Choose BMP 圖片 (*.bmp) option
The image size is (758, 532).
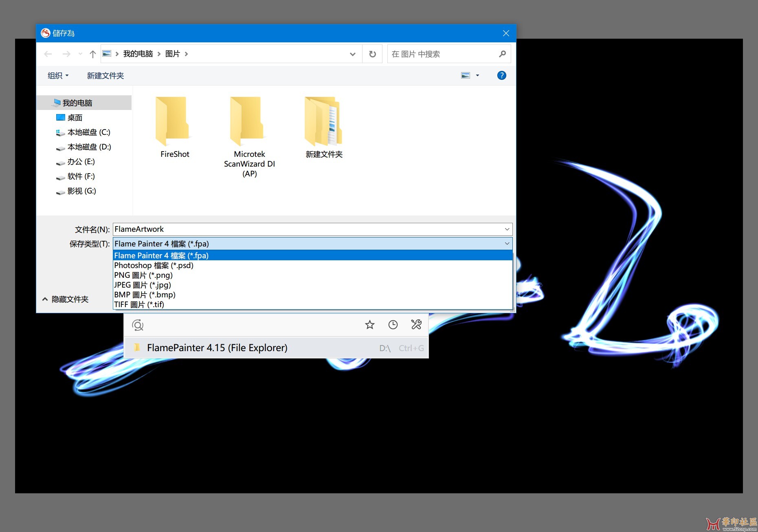(x=312, y=295)
